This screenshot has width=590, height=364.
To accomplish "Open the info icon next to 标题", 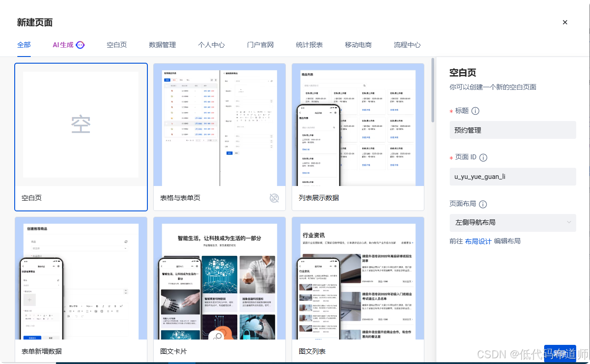I will (475, 111).
